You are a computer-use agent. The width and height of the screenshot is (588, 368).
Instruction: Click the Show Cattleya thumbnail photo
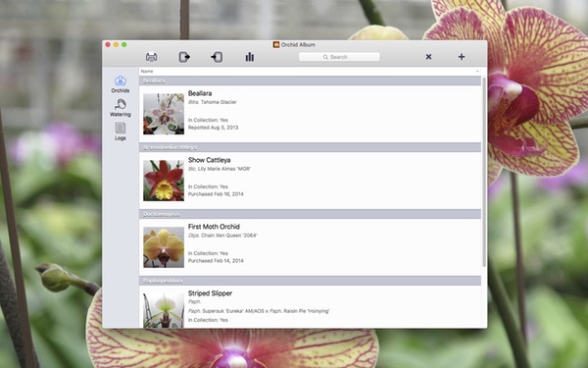click(x=164, y=181)
